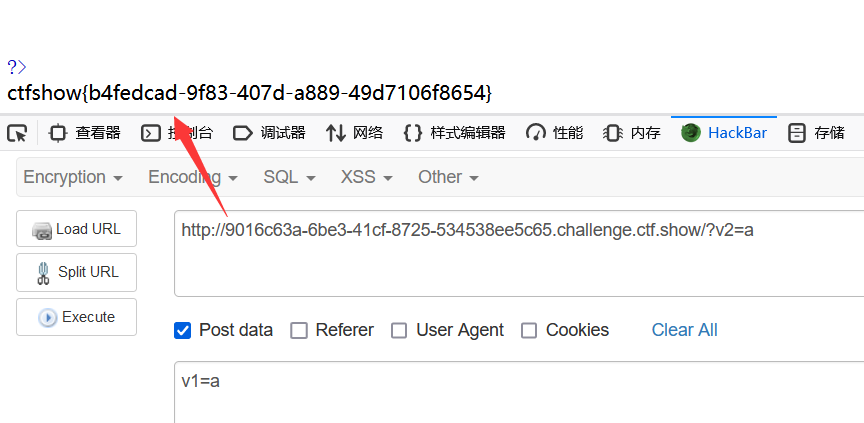Activate the element picker cursor icon
This screenshot has height=423, width=864.
(17, 133)
